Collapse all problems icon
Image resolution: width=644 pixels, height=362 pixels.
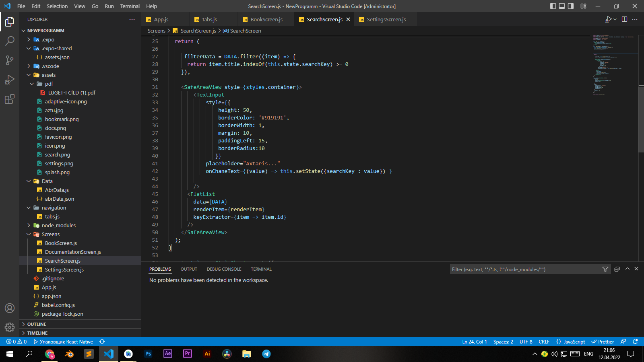pos(617,269)
